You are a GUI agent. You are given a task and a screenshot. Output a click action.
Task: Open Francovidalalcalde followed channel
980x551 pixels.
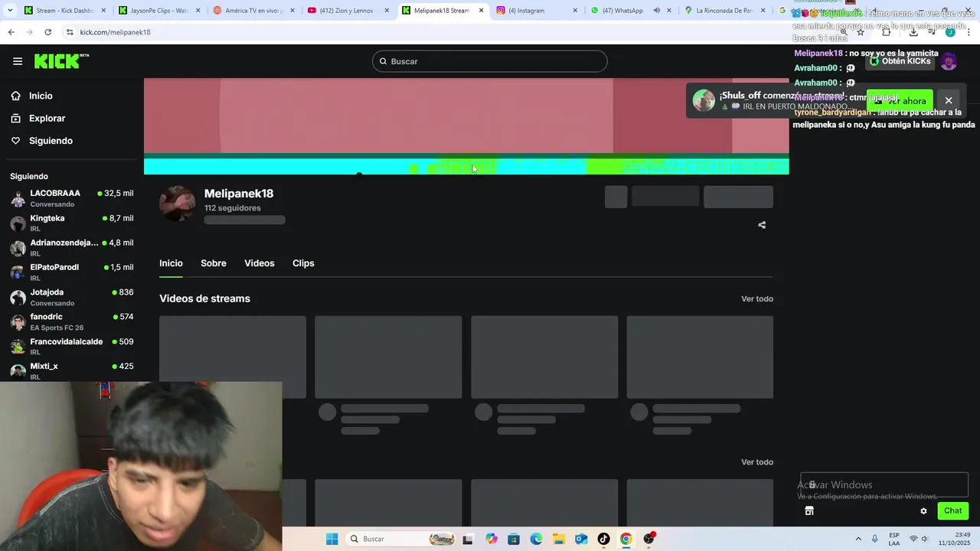(72, 346)
